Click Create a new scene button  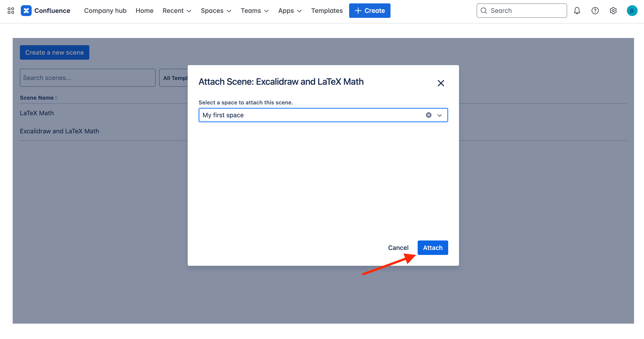[54, 52]
